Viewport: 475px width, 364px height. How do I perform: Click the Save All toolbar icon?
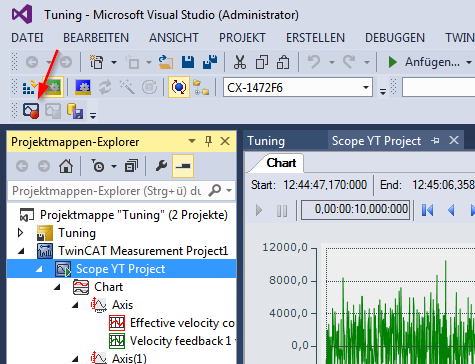tap(210, 62)
